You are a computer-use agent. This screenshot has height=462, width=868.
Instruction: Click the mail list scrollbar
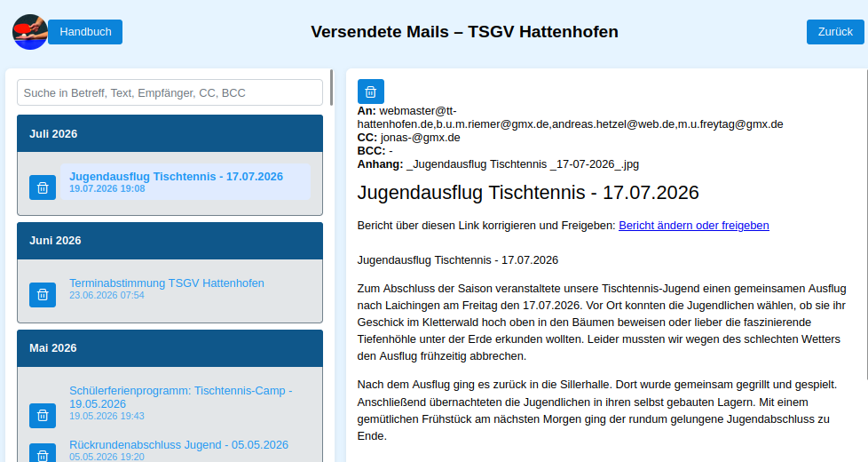pos(332,88)
